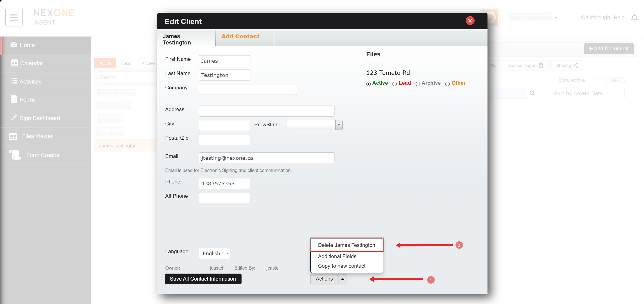Click the hamburger menu icon

(14, 18)
